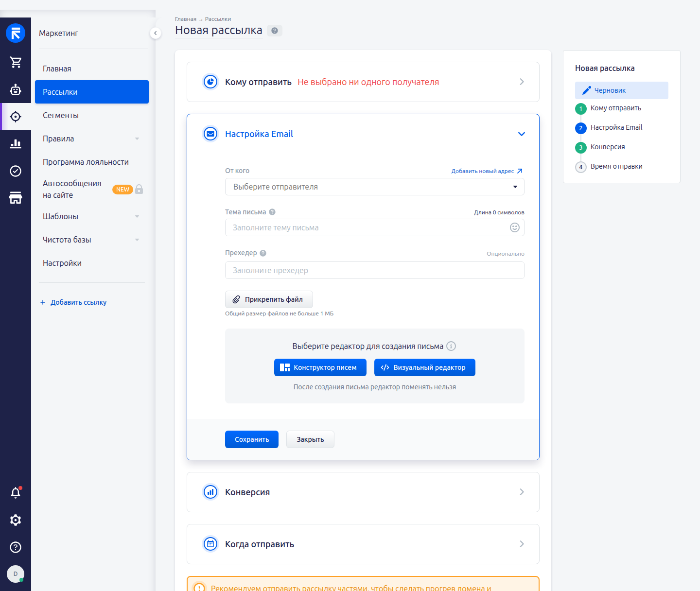Expand the Шаблоны submenu arrow
The height and width of the screenshot is (591, 700).
point(137,217)
